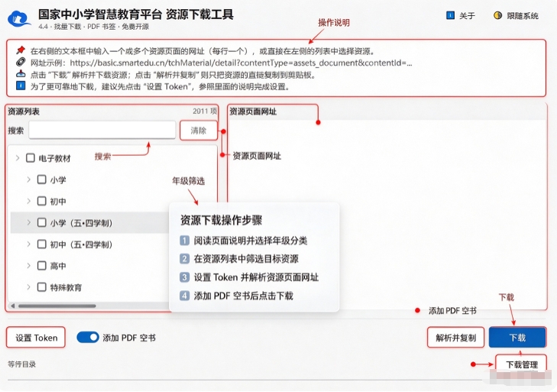The height and width of the screenshot is (392, 557).
Task: Click the basic.smartedu.cn example URL text
Action: coord(241,63)
